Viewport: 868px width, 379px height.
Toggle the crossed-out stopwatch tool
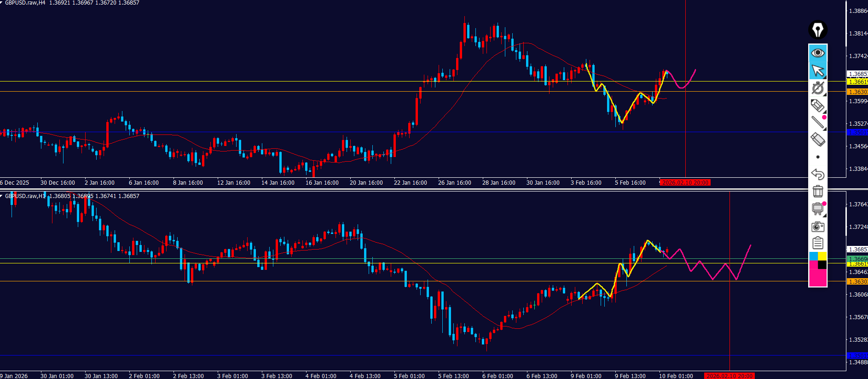(x=817, y=88)
